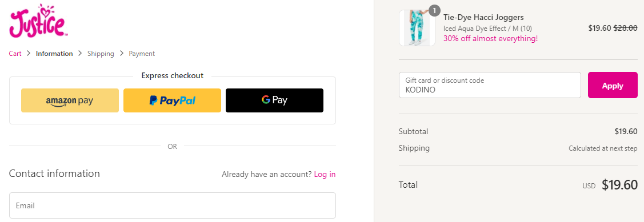Focus the gift card or discount code field
The height and width of the screenshot is (222, 644).
pos(490,86)
